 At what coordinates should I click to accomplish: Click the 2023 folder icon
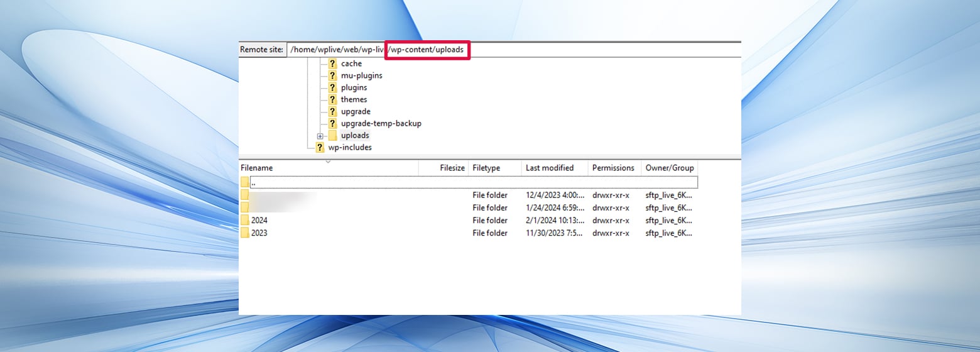(x=244, y=233)
